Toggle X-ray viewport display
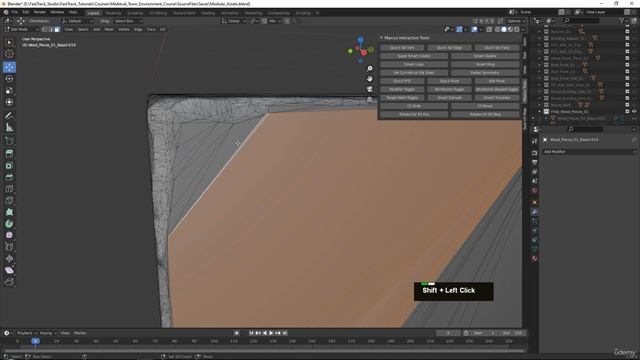 click(489, 29)
